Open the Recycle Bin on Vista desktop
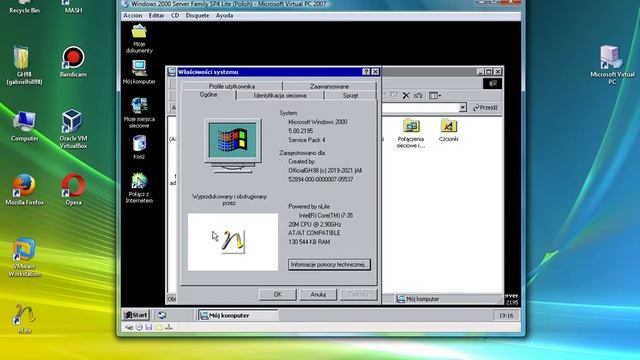Viewport: 640px width, 360px height. point(24,7)
